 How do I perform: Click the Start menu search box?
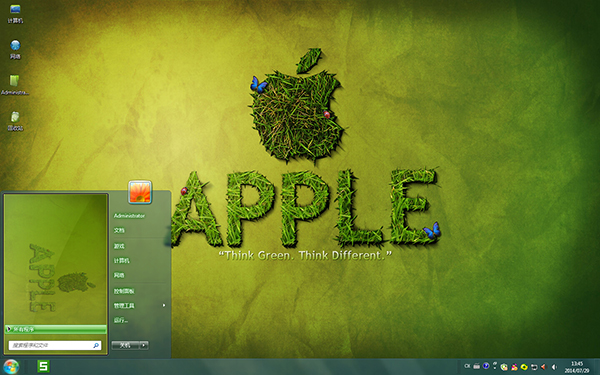[x=55, y=345]
